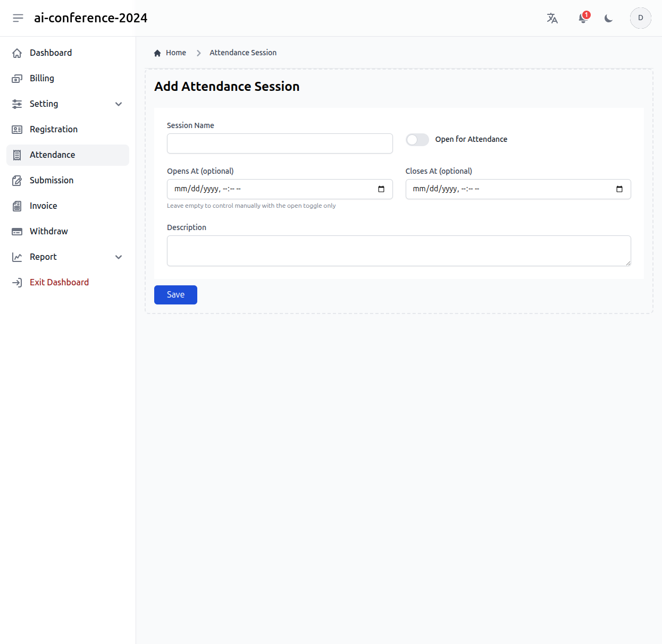Image resolution: width=662 pixels, height=644 pixels.
Task: Focus the Closes At date field
Action: click(x=518, y=189)
